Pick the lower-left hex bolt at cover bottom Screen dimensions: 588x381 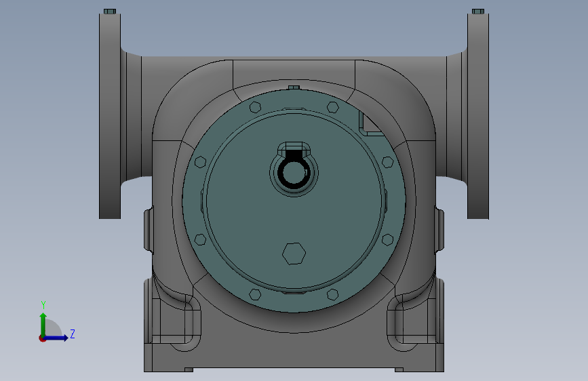coord(255,294)
